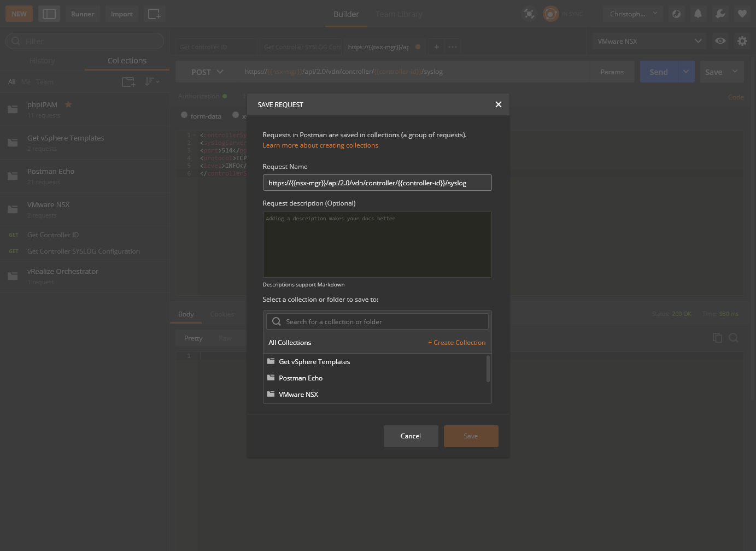The image size is (756, 551).
Task: Toggle the sidebar layout icon
Action: [49, 14]
